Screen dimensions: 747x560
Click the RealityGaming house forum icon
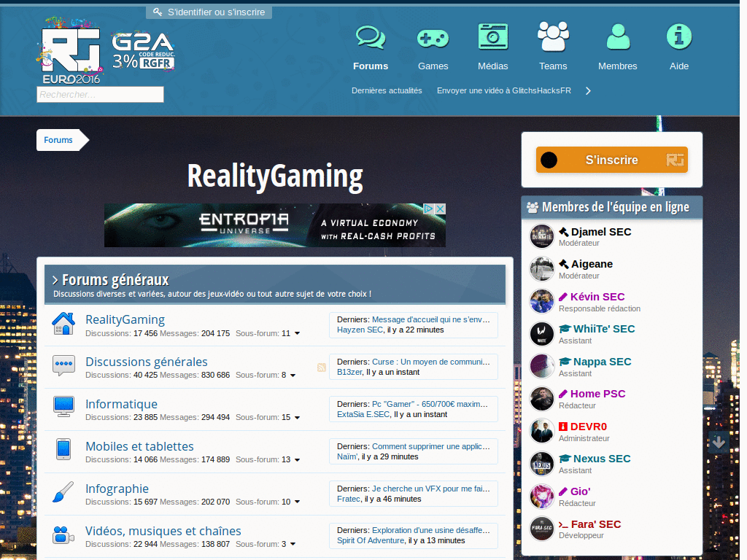[x=63, y=324]
